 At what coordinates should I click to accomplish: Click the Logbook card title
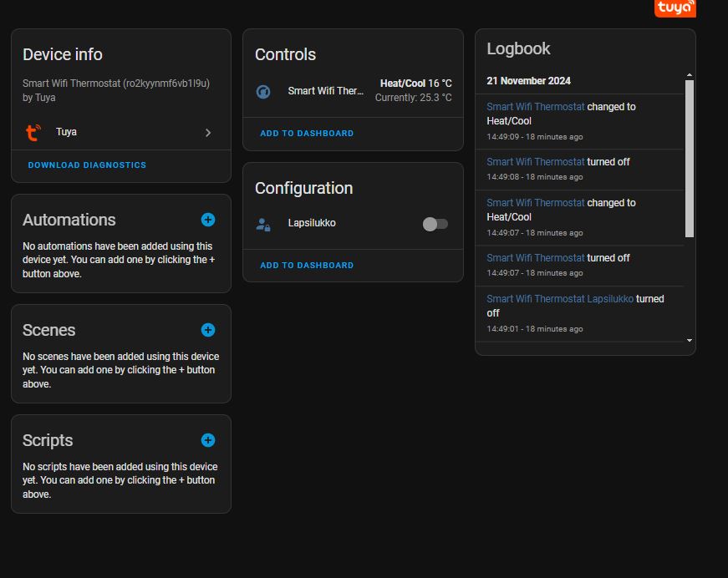point(518,48)
